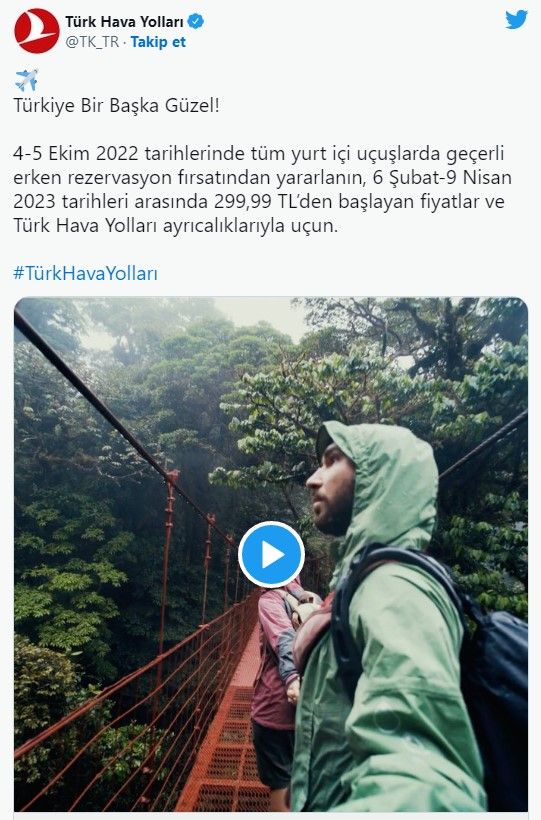Image resolution: width=541 pixels, height=820 pixels.
Task: Open the Turkish Airlines red logo avatar
Action: point(37,31)
